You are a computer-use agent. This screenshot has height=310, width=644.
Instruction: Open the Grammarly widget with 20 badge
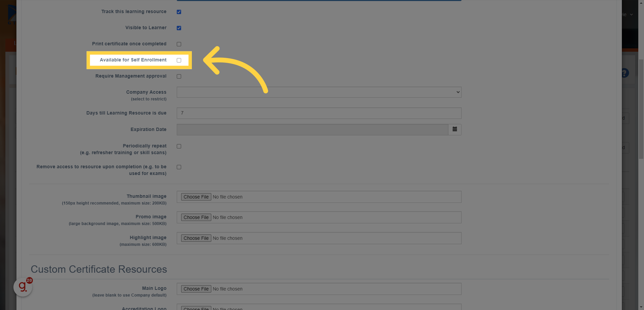tap(23, 287)
